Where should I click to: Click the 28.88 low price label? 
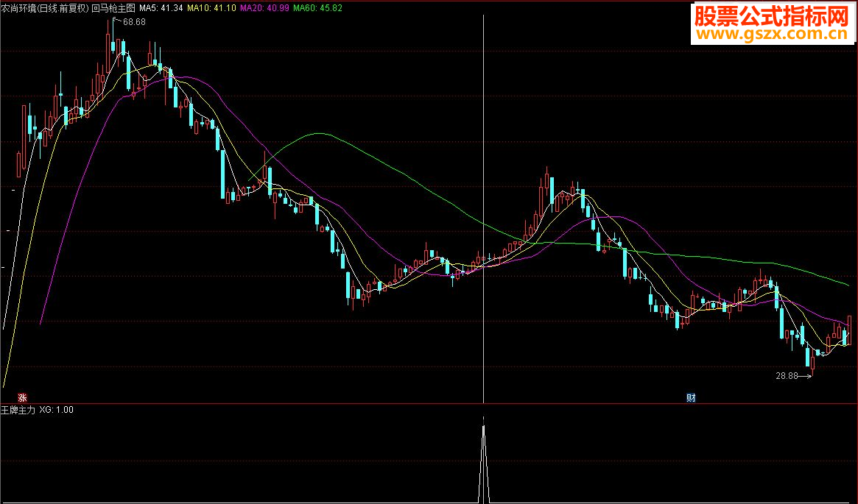[787, 376]
